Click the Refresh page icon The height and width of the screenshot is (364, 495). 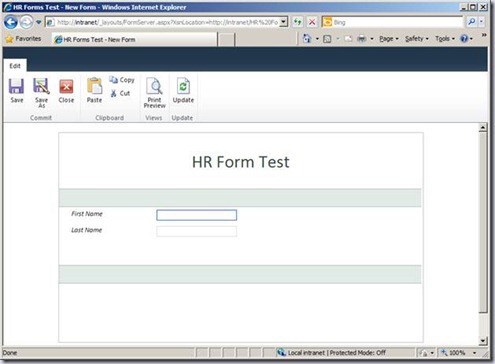[297, 22]
